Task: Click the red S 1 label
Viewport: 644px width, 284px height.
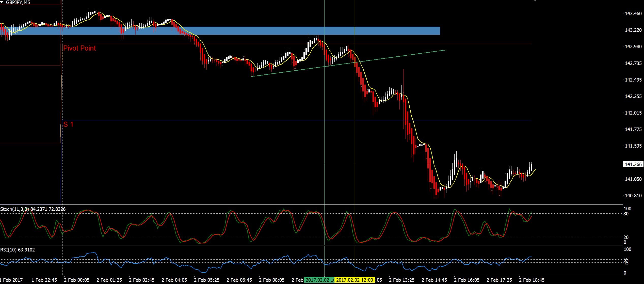Action: click(x=68, y=124)
